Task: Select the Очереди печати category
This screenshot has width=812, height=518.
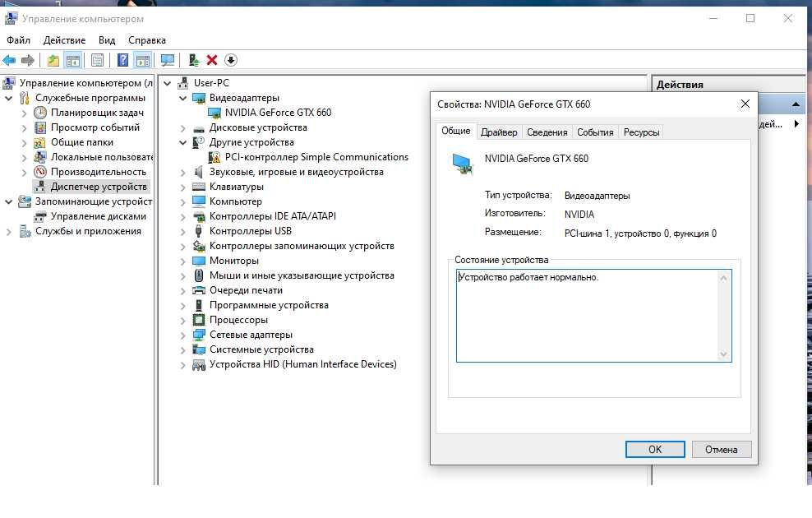Action: tap(246, 290)
